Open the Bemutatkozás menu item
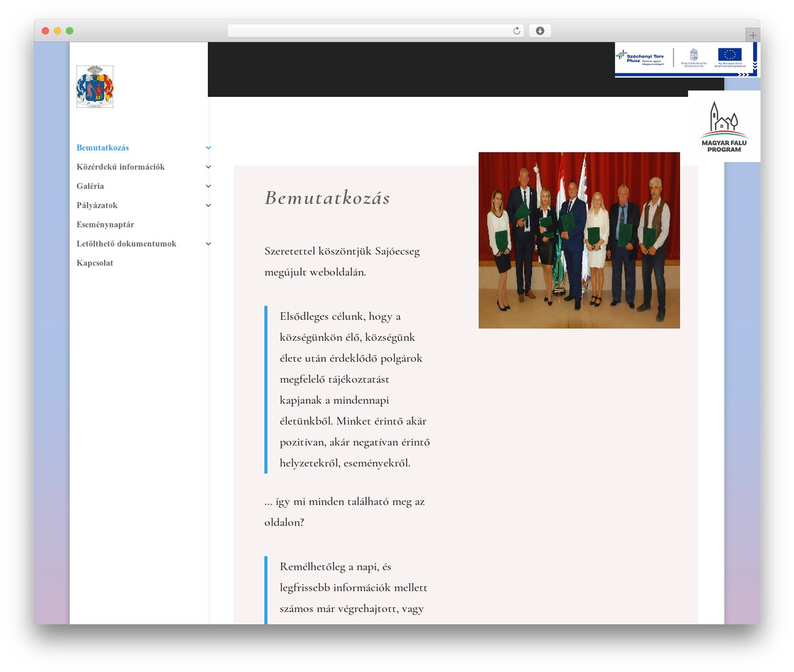This screenshot has height=672, width=794. coord(103,148)
